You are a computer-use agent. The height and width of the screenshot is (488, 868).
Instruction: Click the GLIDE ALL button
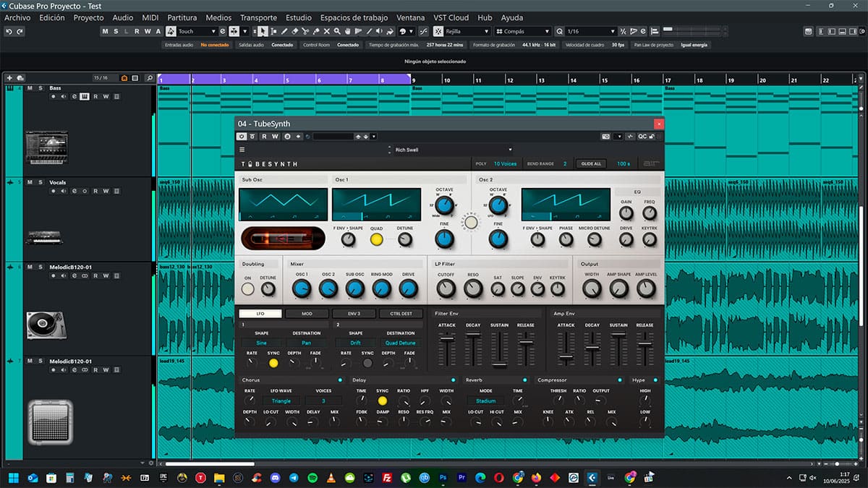(592, 164)
